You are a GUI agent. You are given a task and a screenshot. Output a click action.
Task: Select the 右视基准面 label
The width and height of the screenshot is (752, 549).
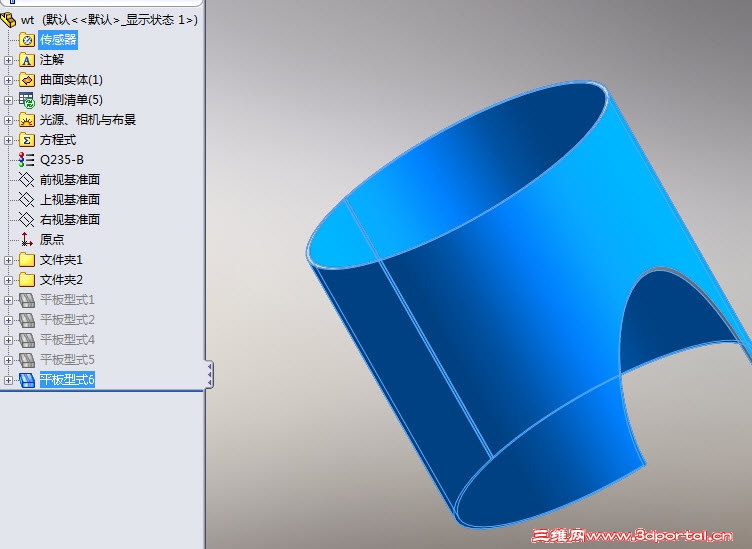(70, 220)
